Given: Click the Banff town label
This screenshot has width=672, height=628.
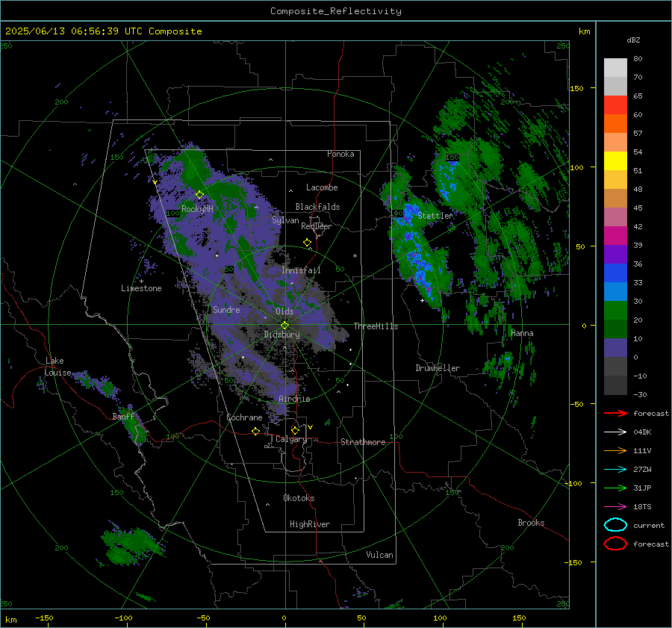Looking at the screenshot, I should [123, 416].
